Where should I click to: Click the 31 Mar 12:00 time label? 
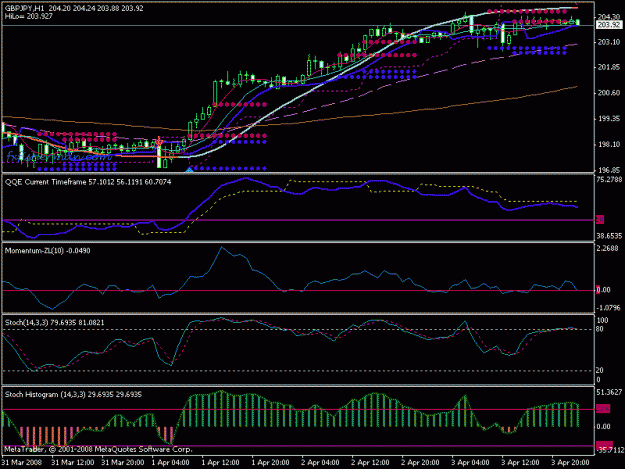click(73, 462)
